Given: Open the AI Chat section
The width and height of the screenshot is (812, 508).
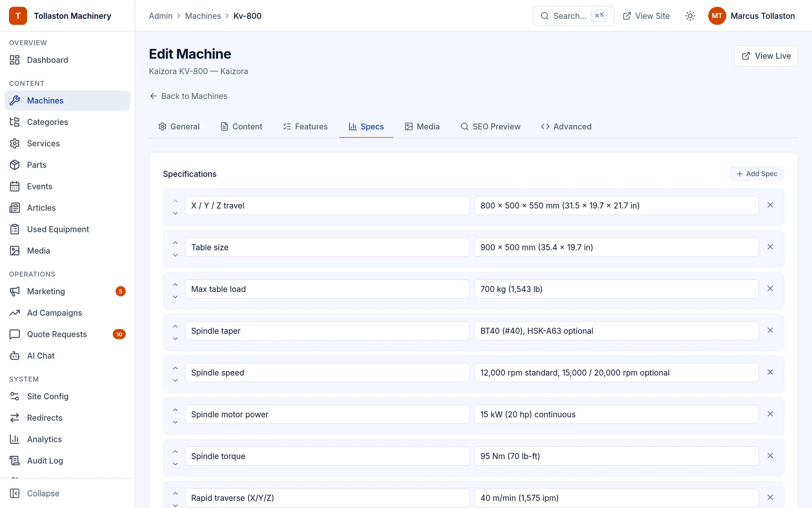Looking at the screenshot, I should coord(67,356).
